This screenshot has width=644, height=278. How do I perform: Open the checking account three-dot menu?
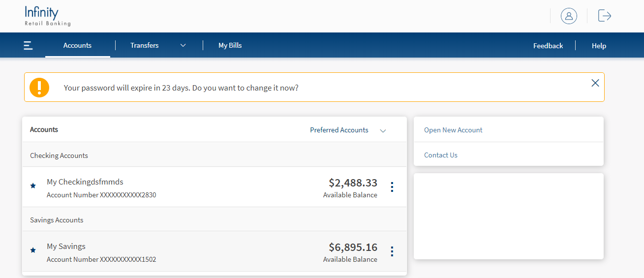pos(392,187)
